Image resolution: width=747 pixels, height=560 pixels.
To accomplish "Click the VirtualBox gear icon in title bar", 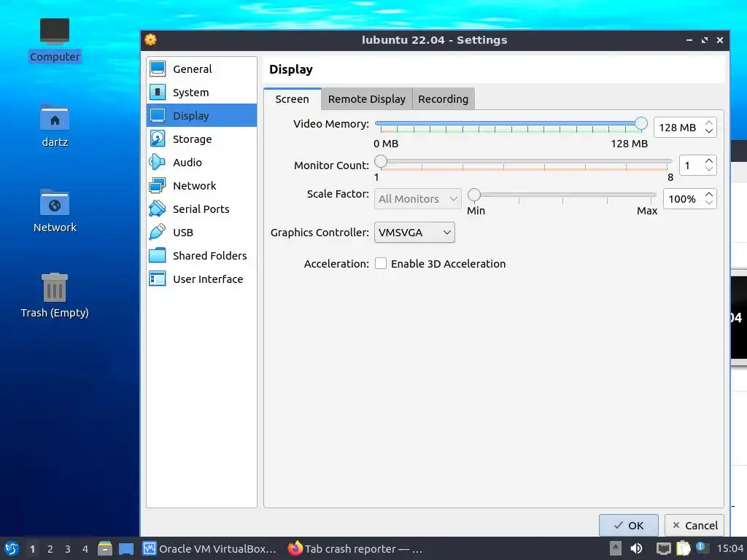I will coord(150,40).
